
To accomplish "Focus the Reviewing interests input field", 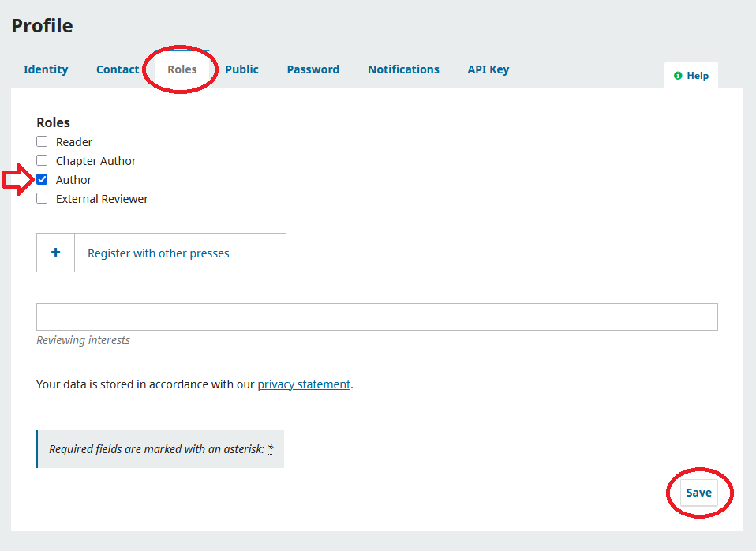I will [377, 317].
